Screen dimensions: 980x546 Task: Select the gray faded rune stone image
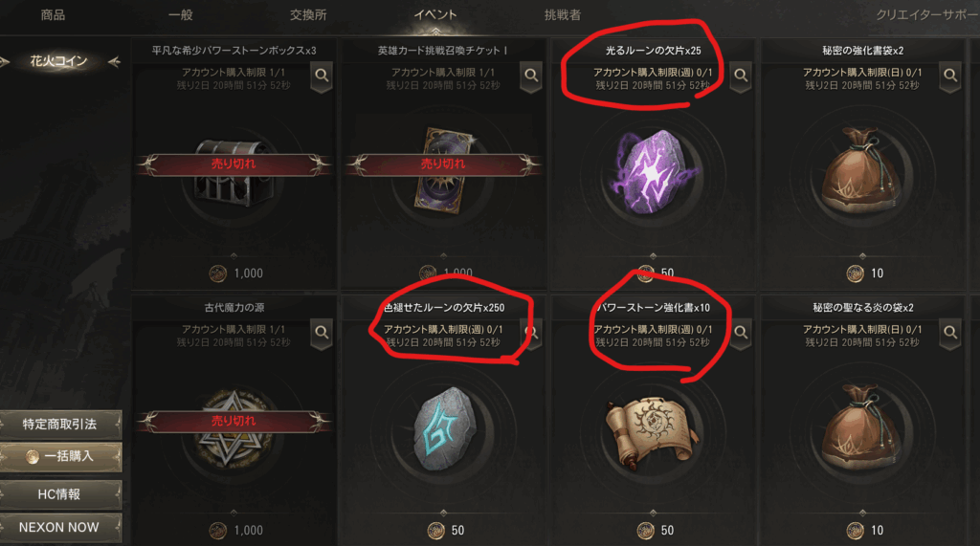point(444,429)
